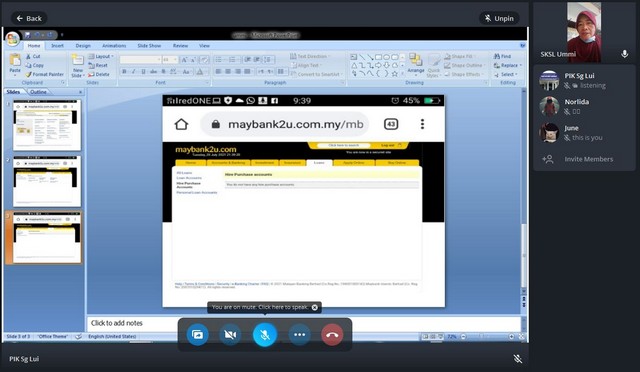Screen dimensions: 640x372
Task: Click the tab count 43 icon
Action: point(391,124)
